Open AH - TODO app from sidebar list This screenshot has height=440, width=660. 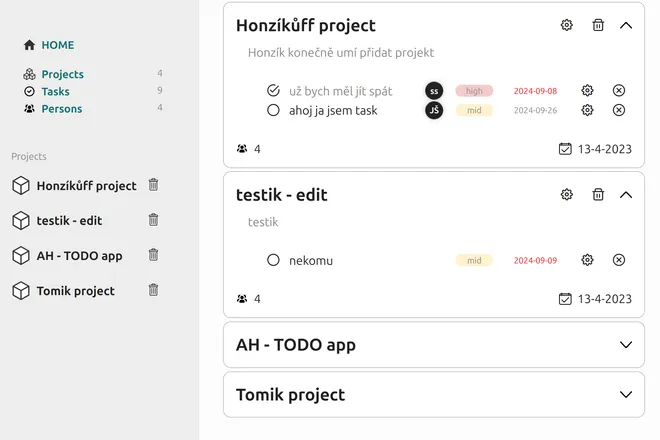[79, 255]
